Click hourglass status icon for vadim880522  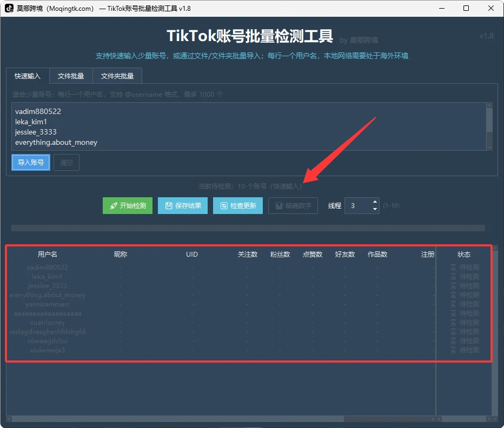(453, 267)
